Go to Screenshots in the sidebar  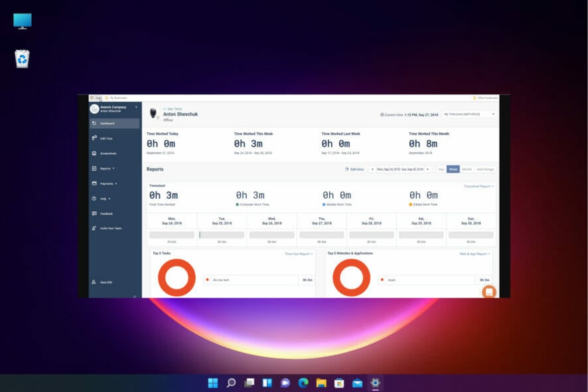pos(108,153)
